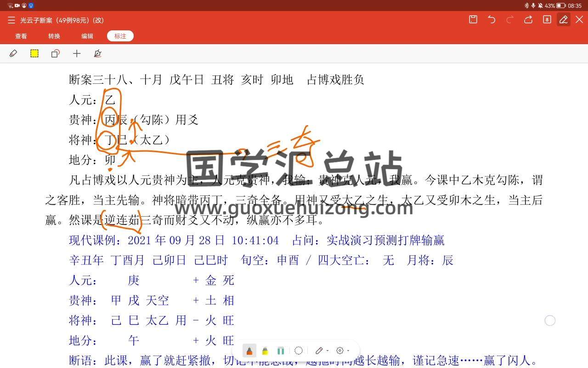The width and height of the screenshot is (588, 368).
Task: Switch to the 转换 tab
Action: click(54, 36)
